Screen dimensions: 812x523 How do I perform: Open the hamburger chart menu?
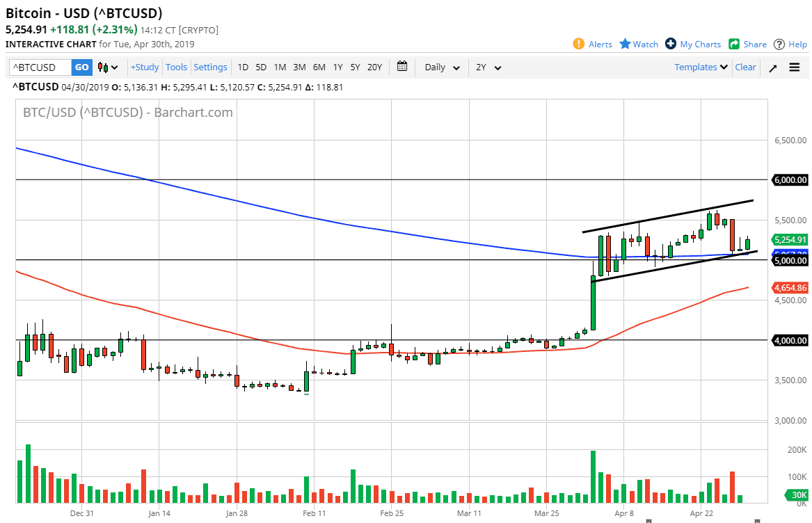click(x=794, y=67)
